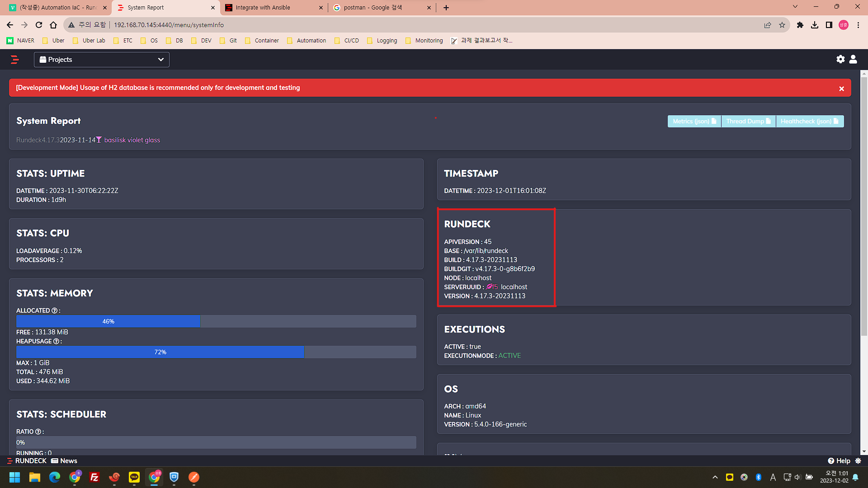Open the Windows notification center
Viewport: 868px width, 488px height.
coord(855,477)
